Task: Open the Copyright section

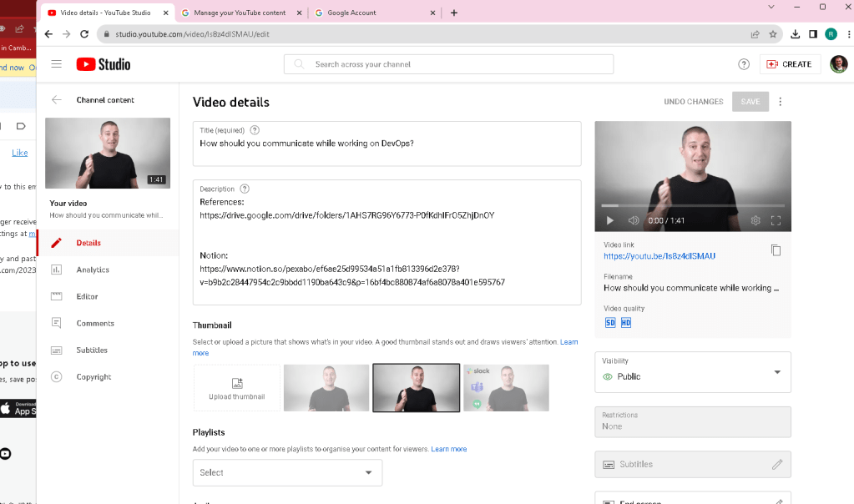Action: coord(108,376)
